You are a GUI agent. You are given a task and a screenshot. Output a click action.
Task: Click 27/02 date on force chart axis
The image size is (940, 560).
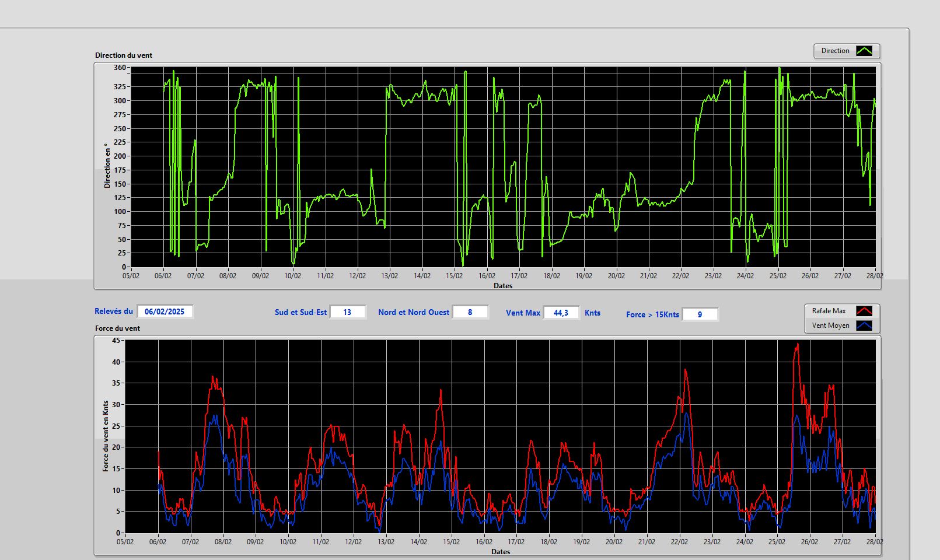842,542
